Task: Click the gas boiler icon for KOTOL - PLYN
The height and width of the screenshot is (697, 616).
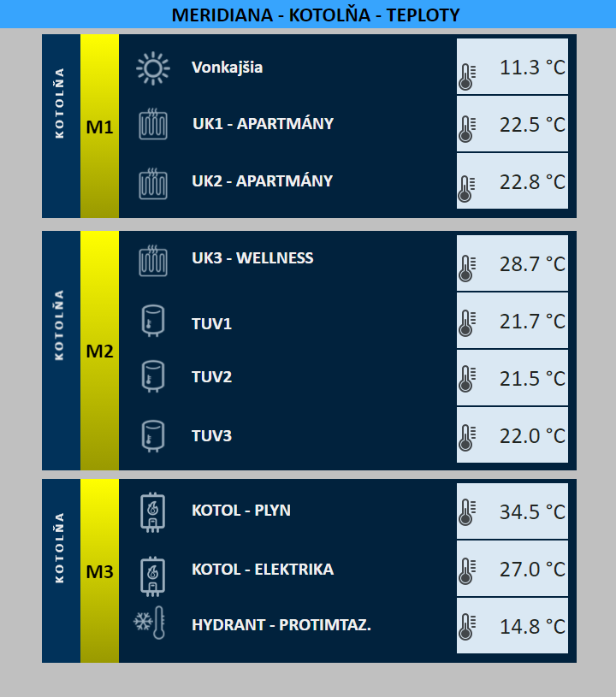Action: click(x=152, y=512)
